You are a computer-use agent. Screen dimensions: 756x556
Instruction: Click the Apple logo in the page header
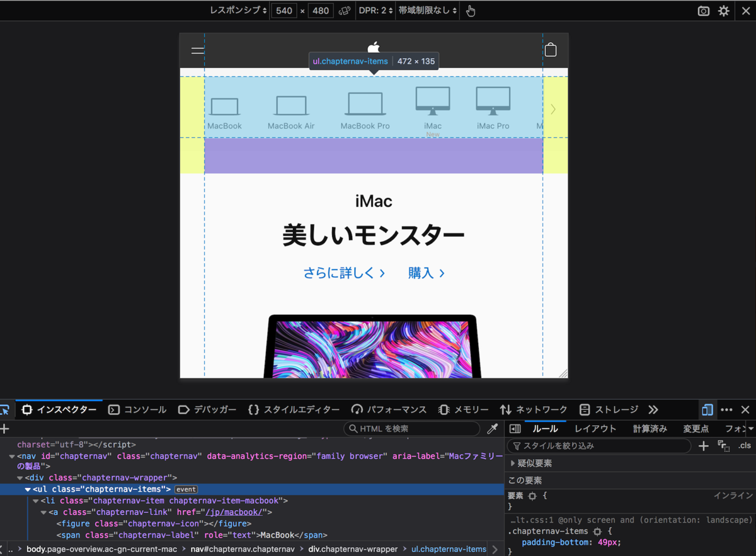[374, 47]
